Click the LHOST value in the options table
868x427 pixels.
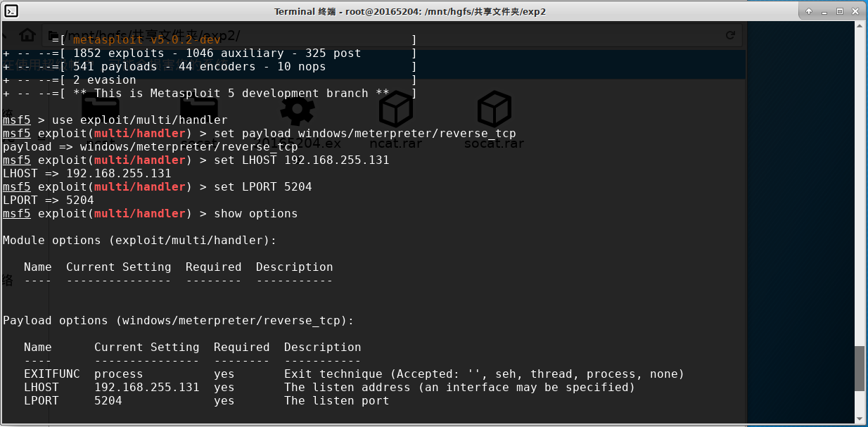tap(146, 387)
